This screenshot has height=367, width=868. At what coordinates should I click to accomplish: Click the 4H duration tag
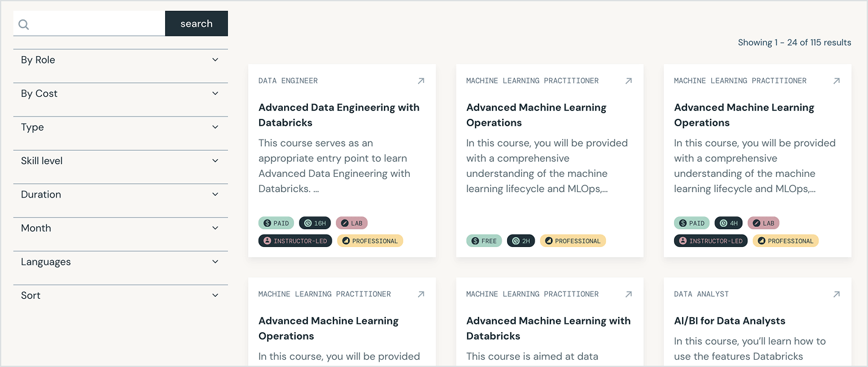click(728, 223)
